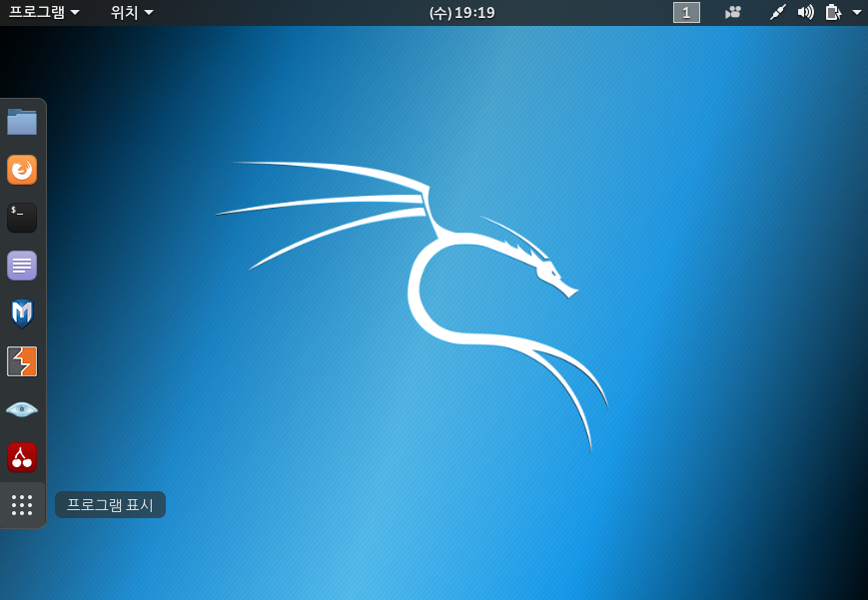Show all applications via the grid icon
868x600 pixels.
coord(22,505)
